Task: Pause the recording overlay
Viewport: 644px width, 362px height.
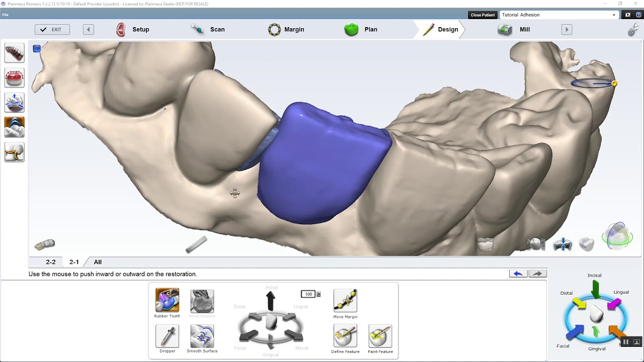Action: click(x=626, y=342)
